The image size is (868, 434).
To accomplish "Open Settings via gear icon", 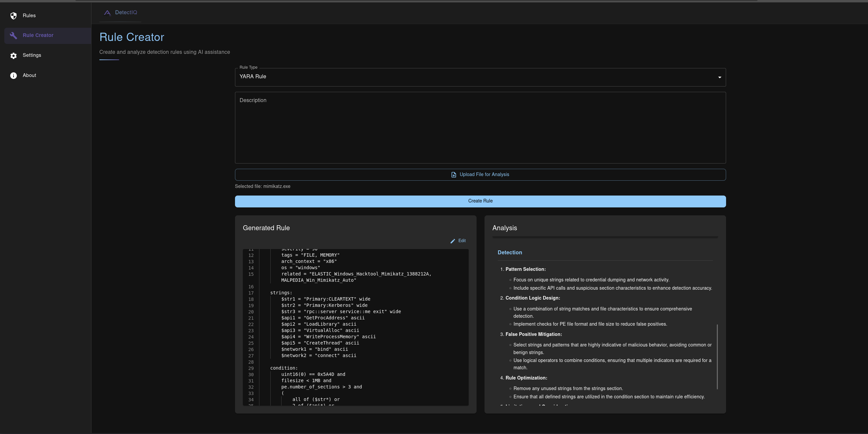I will [x=14, y=55].
